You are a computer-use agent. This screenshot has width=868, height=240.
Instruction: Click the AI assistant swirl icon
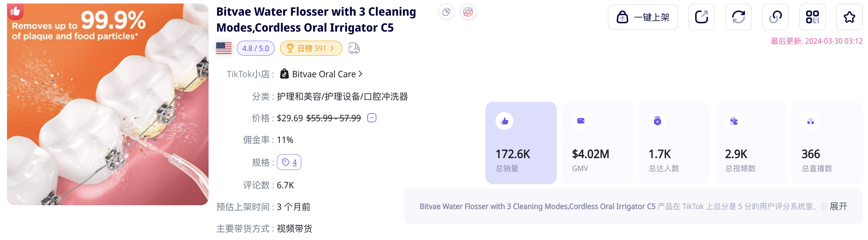468,12
